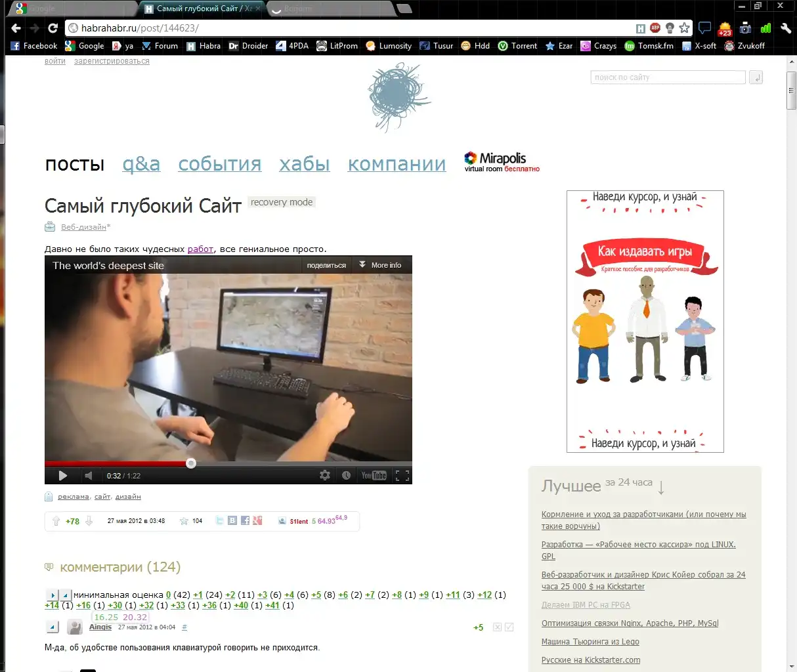
Task: Bookmark this page with the star icon
Action: [685, 28]
